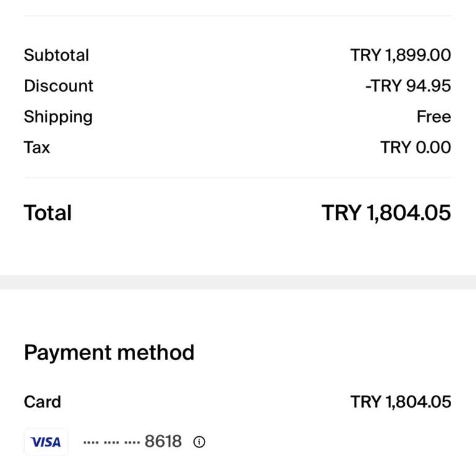Viewport: 476px width, 476px height.
Task: Select the tax amount TRY 0.00
Action: 415,148
